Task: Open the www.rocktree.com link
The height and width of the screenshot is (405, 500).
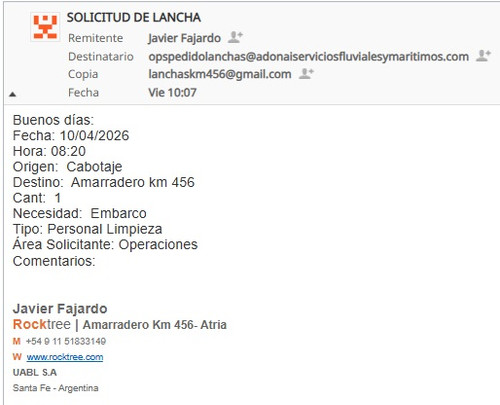Action: (65, 357)
